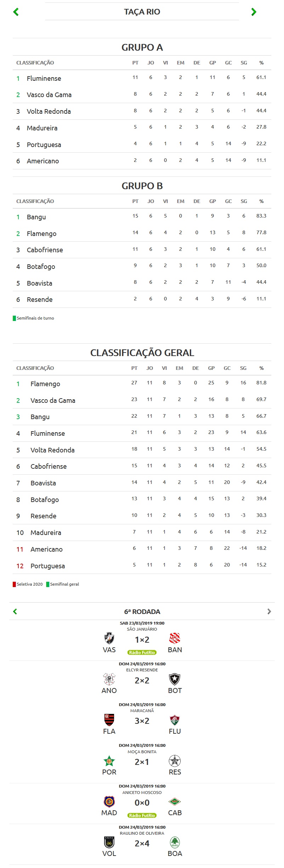Screen dimensions: 284x868
Task: Click the Americano crest icon
Action: coord(109,679)
